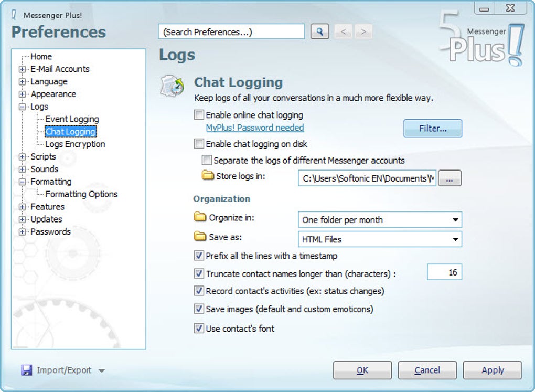
Task: Select Chat Logging in the tree
Action: point(71,132)
